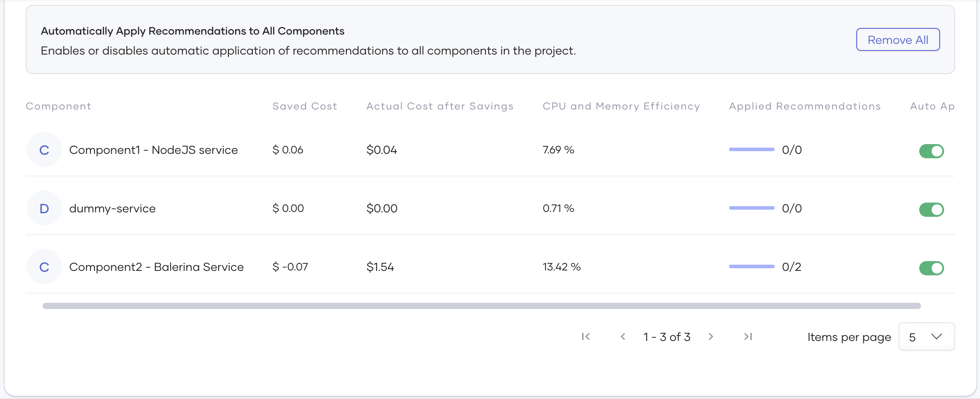Viewport: 980px width, 399px height.
Task: Click Component2's applied recommendations progress bar
Action: point(751,266)
